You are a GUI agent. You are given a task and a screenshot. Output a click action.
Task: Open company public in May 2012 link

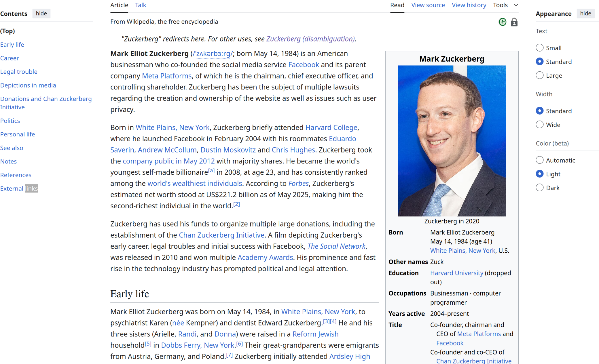[x=169, y=161]
